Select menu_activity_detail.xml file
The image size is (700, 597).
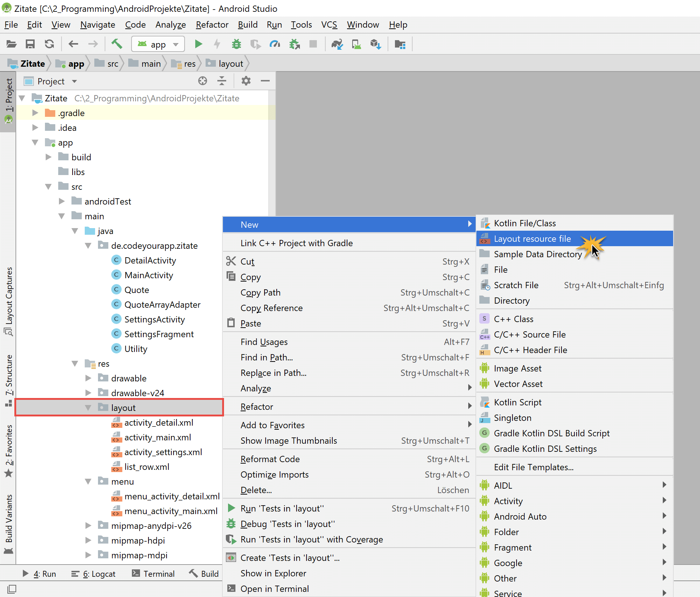click(172, 496)
